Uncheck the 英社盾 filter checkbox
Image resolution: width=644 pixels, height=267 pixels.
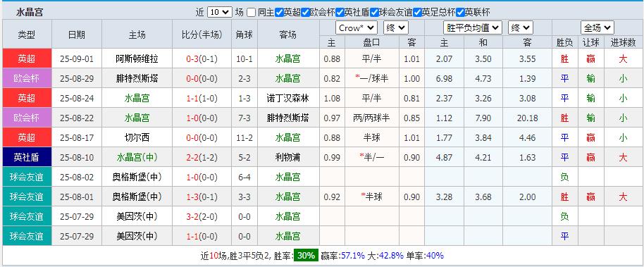tap(340, 12)
